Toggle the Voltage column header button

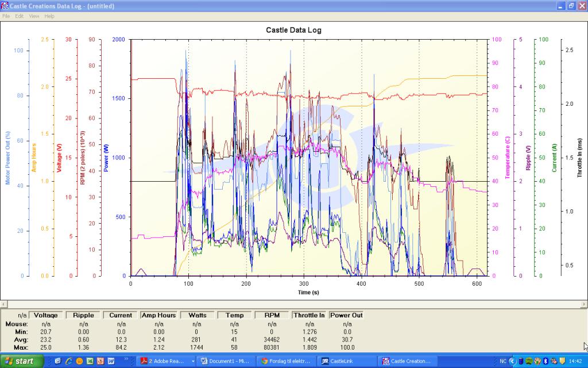point(45,315)
